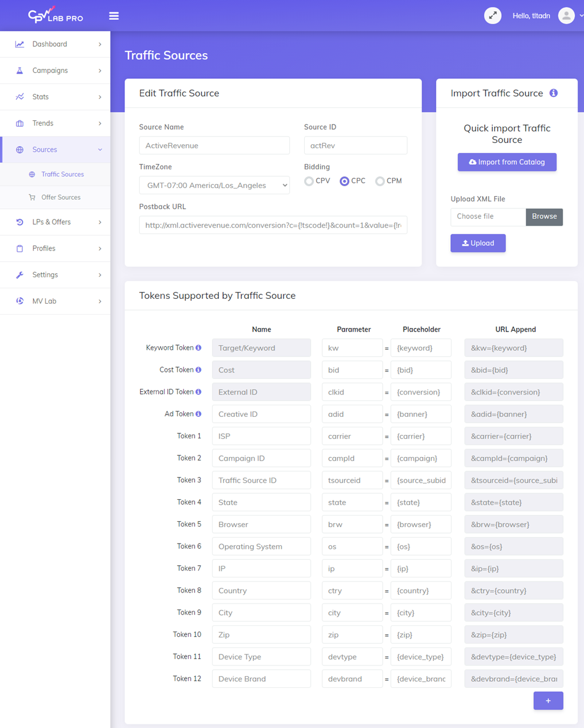Open Trends via its briefcase icon

[x=19, y=123]
